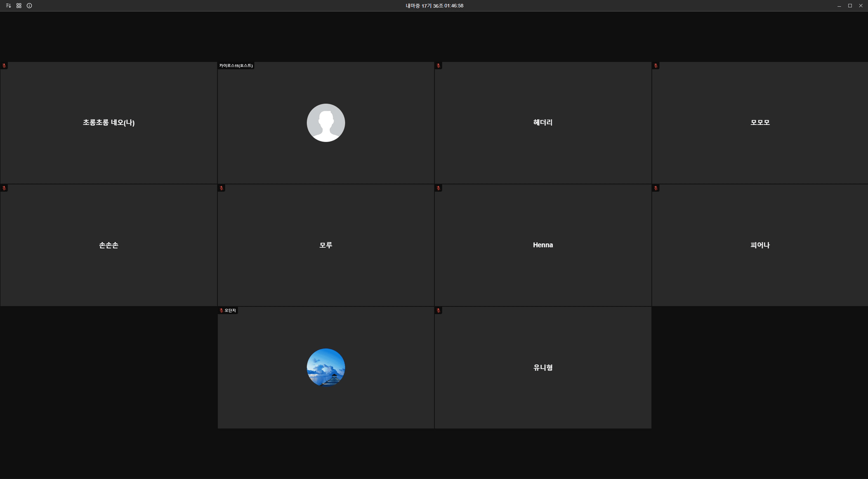Click muted mic icon on 피어나 tile
Screen dimensions: 868x479
pos(656,188)
